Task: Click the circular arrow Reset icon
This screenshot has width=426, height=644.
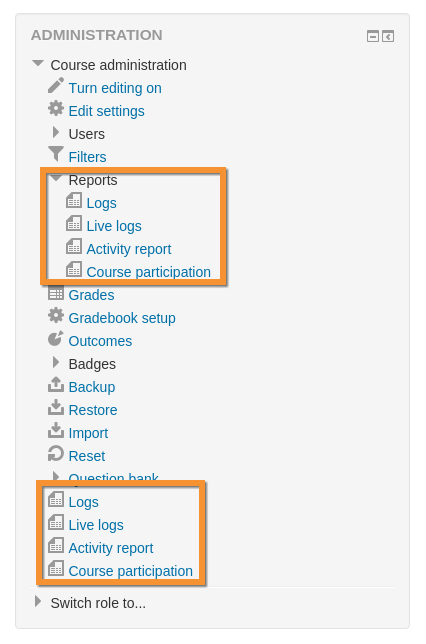Action: point(56,454)
